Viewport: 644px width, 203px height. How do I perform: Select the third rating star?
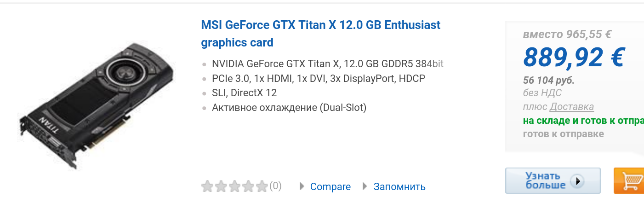pyautogui.click(x=235, y=186)
